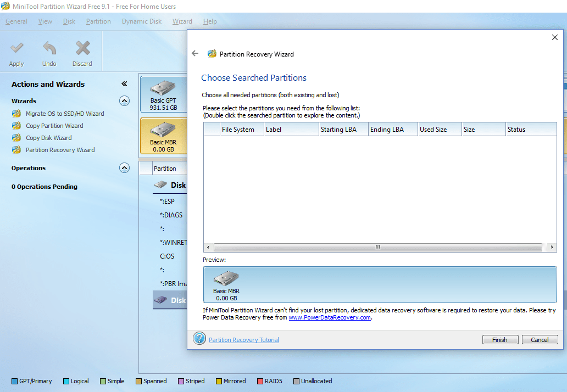The image size is (567, 392).
Task: Go back using wizard back arrow
Action: [195, 53]
